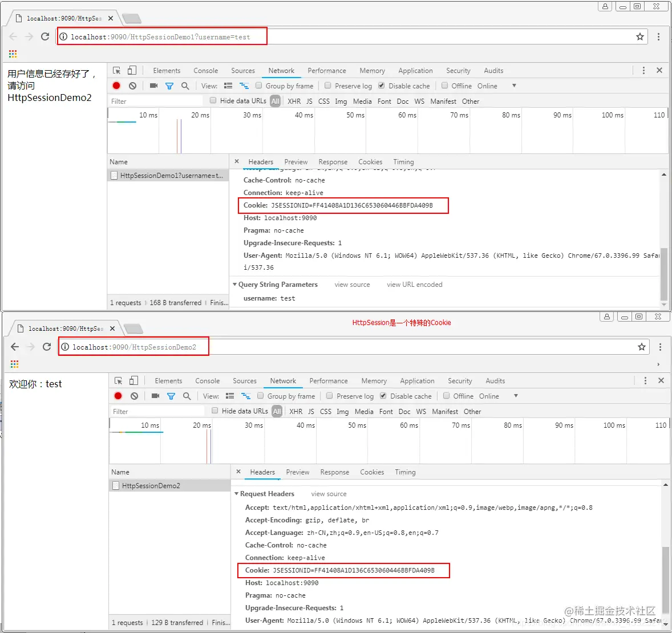The height and width of the screenshot is (633, 672).
Task: Open network search in top DevTools
Action: [185, 86]
